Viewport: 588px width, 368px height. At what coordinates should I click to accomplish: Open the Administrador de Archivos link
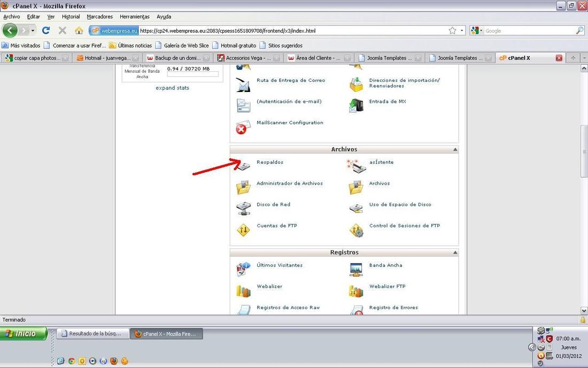point(290,183)
